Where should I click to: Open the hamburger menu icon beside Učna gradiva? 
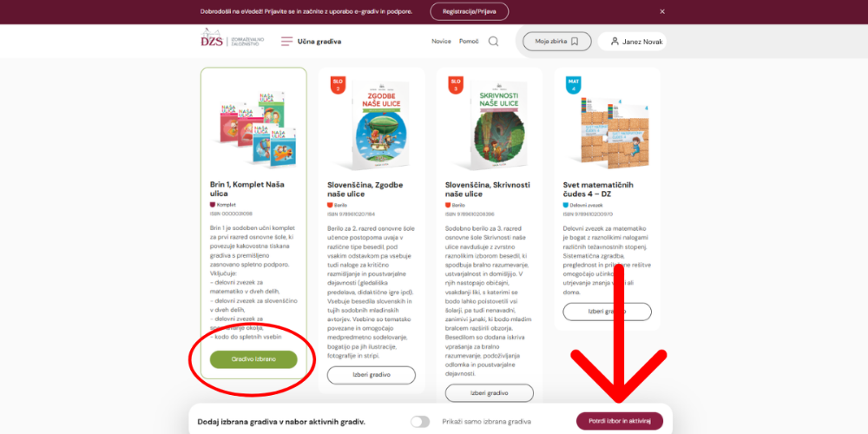286,42
